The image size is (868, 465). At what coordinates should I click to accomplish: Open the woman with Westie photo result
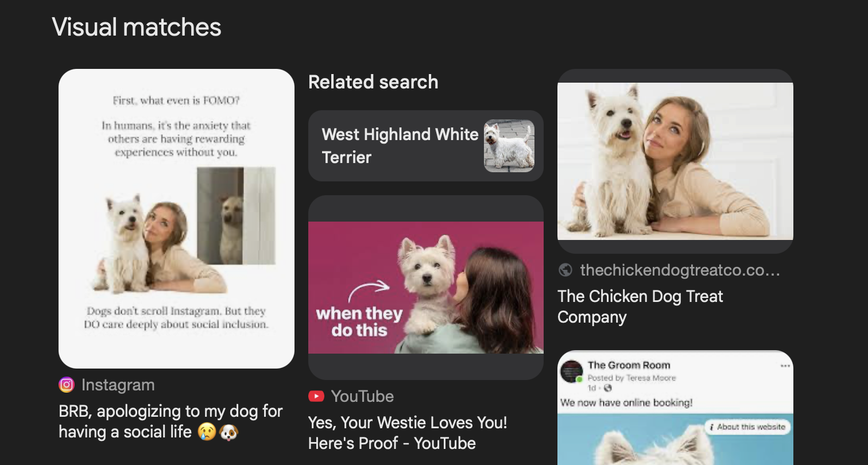675,161
